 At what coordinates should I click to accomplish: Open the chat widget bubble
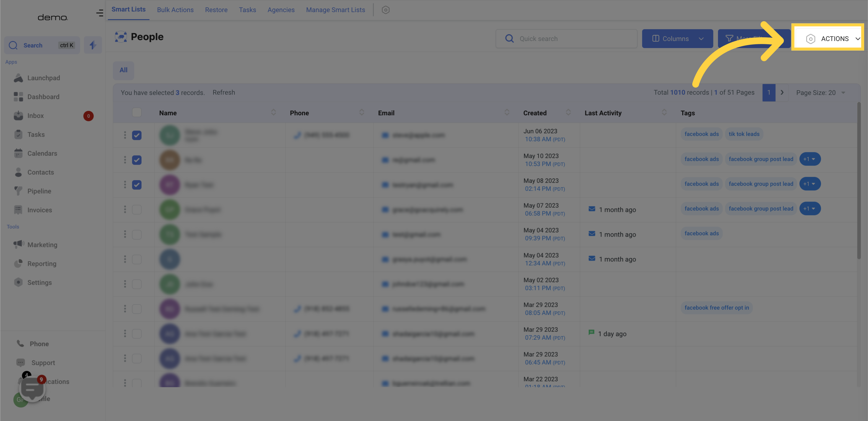tap(32, 388)
